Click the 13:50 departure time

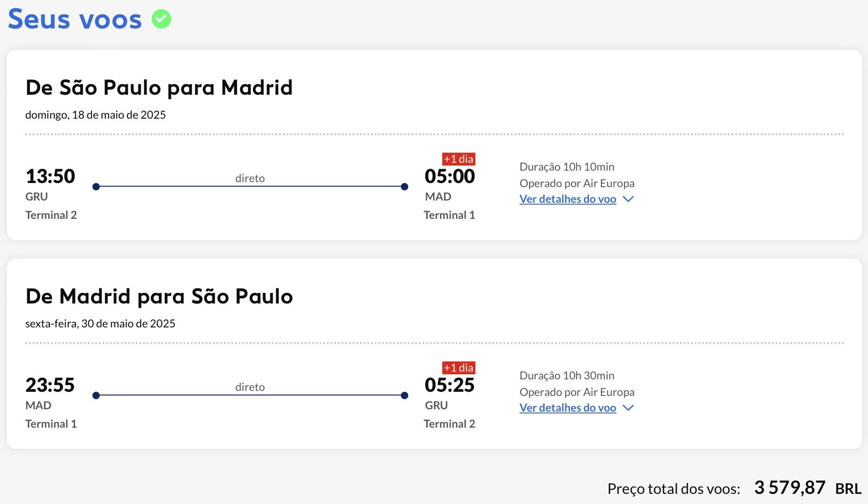50,176
